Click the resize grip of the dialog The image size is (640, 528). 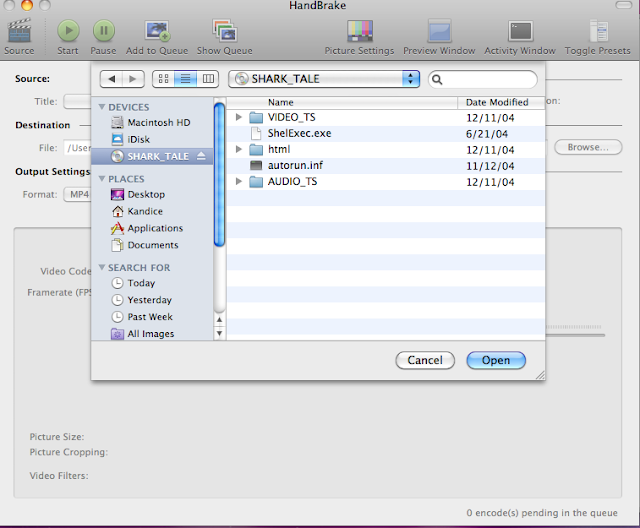[540, 375]
